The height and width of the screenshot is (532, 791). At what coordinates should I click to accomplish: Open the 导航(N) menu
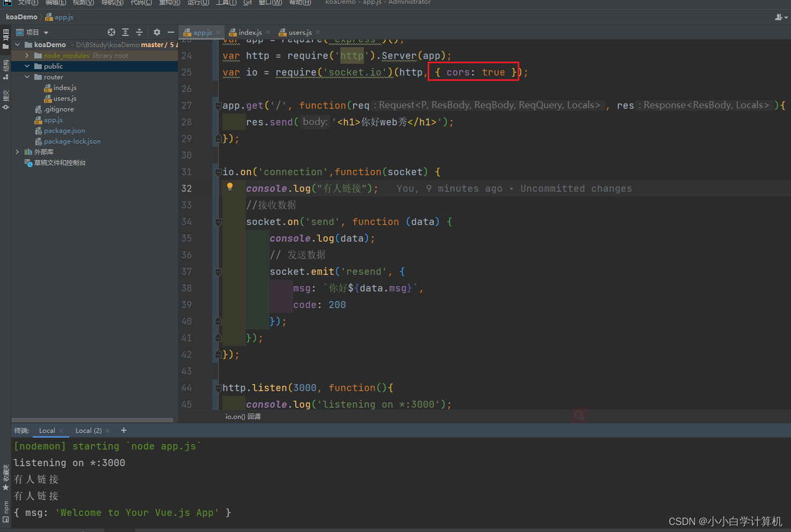pyautogui.click(x=113, y=3)
